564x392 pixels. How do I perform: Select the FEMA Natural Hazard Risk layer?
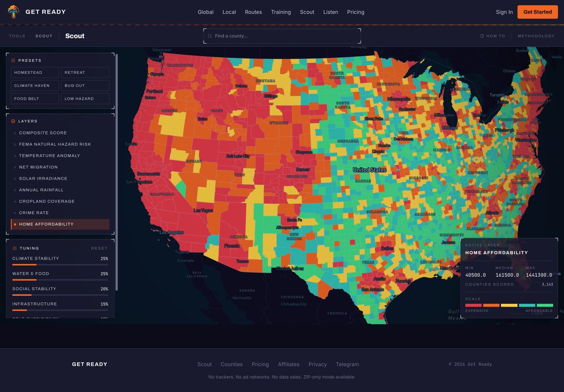coord(60,144)
